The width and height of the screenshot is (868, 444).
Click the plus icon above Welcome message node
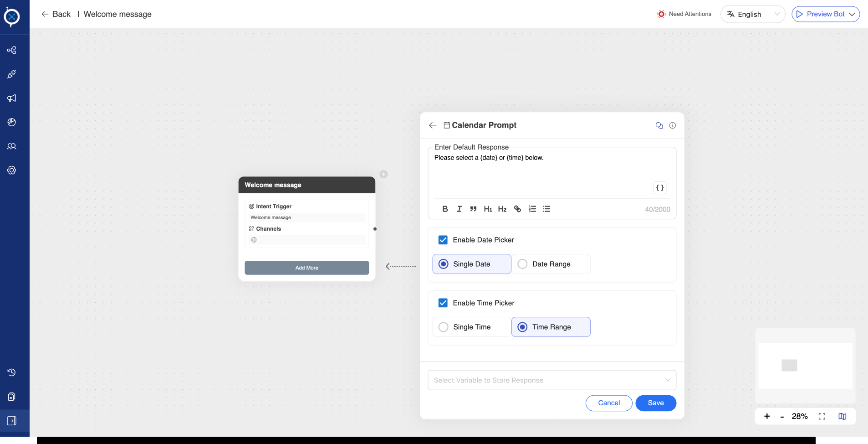(x=384, y=174)
